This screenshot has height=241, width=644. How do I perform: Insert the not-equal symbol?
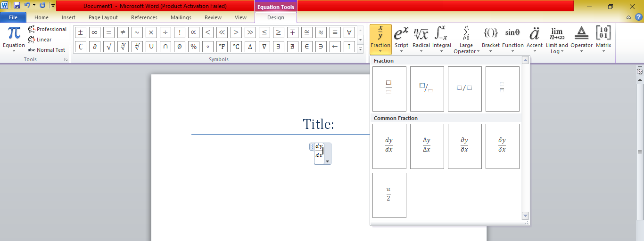tap(123, 32)
